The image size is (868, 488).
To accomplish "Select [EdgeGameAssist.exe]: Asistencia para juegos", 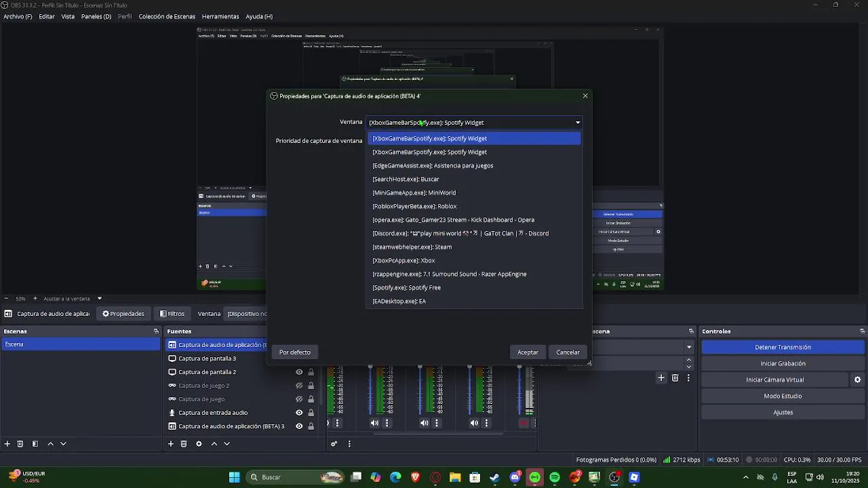I will coord(474,165).
